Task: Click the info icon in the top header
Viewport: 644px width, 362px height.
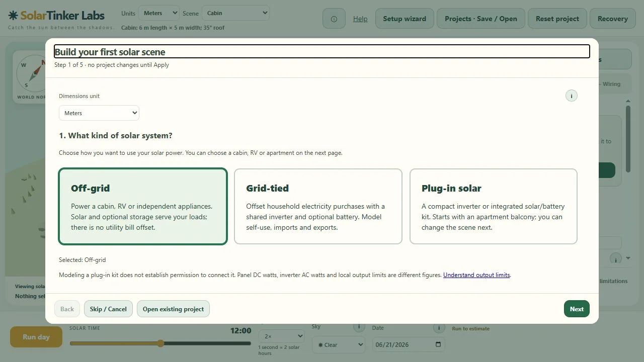Action: click(334, 19)
